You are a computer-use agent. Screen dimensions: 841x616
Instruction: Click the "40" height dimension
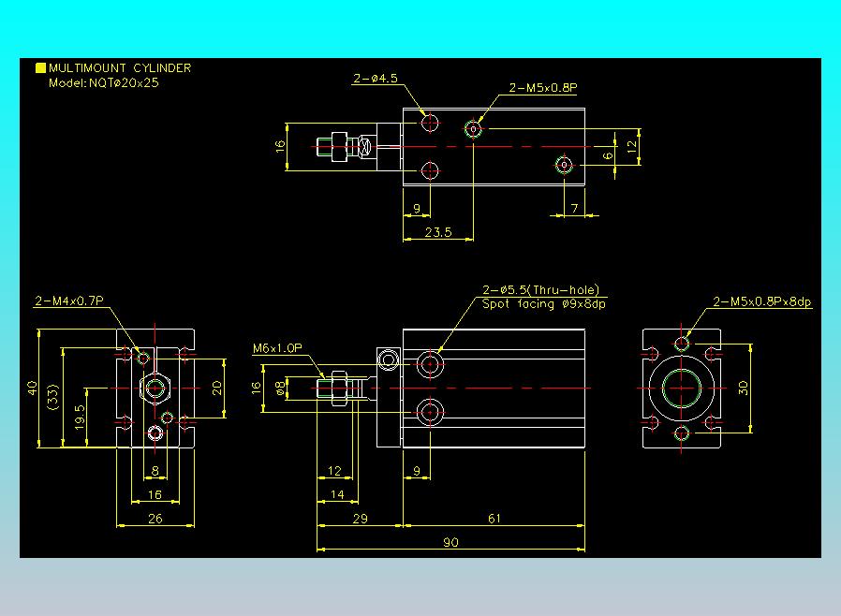coord(32,388)
